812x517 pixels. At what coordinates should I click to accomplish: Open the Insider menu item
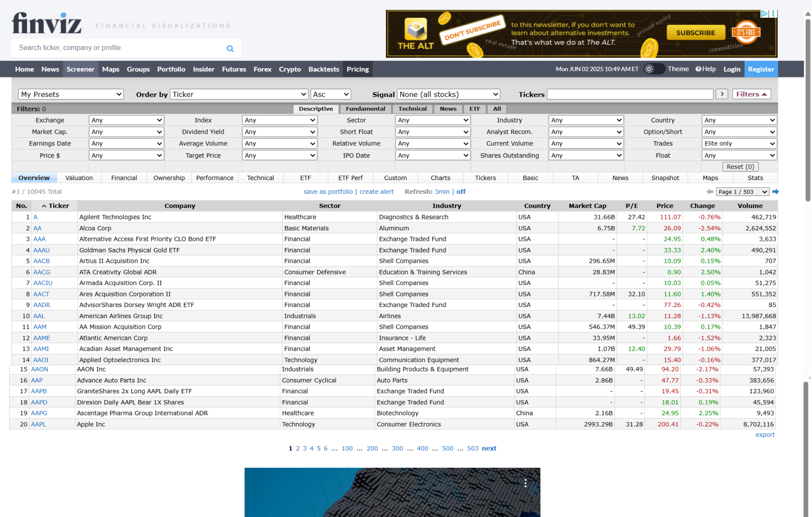204,69
